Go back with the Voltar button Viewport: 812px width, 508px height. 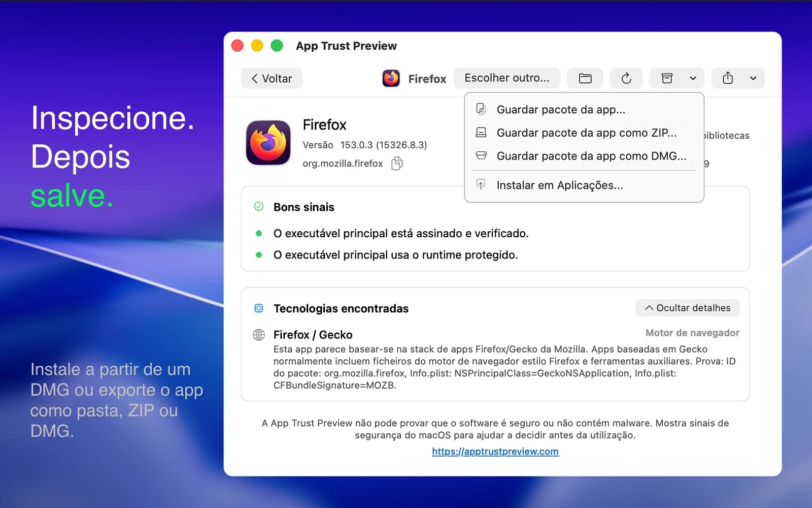point(272,78)
